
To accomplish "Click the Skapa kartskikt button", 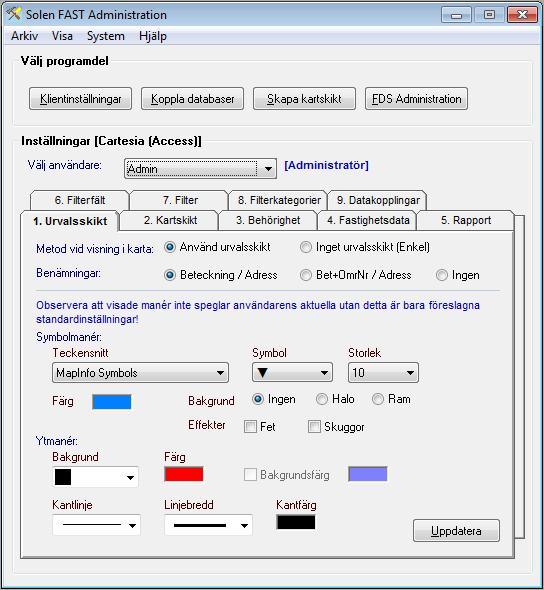I will coord(304,99).
